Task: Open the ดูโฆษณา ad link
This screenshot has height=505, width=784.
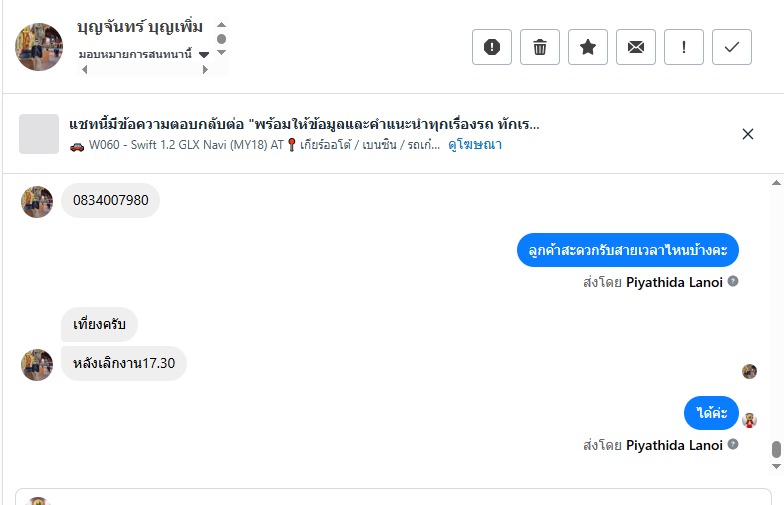Action: (475, 145)
